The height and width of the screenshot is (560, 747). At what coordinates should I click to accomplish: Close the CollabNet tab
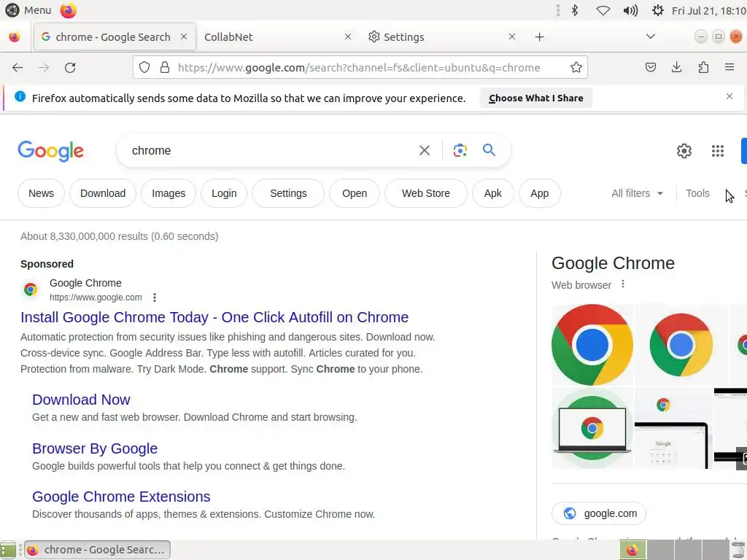[x=348, y=36]
